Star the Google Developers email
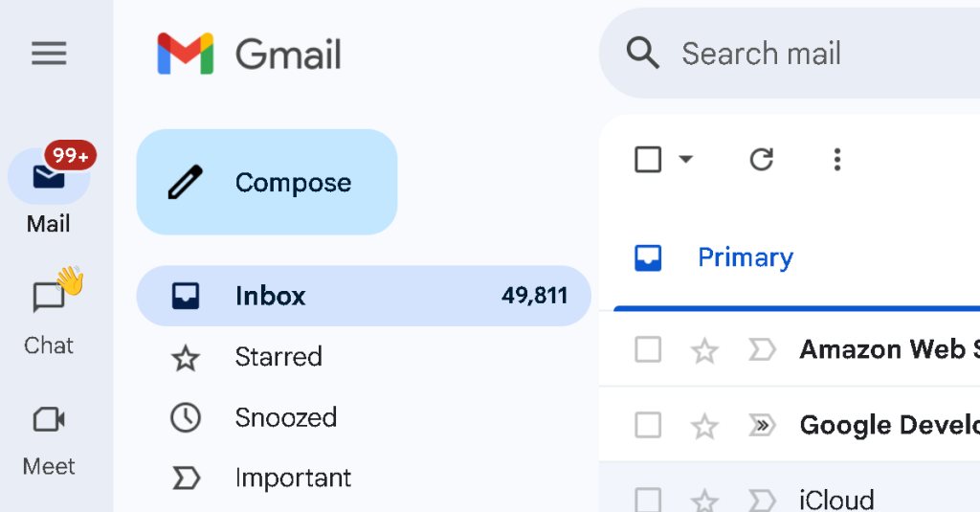Screen dimensions: 980x512 (704, 427)
